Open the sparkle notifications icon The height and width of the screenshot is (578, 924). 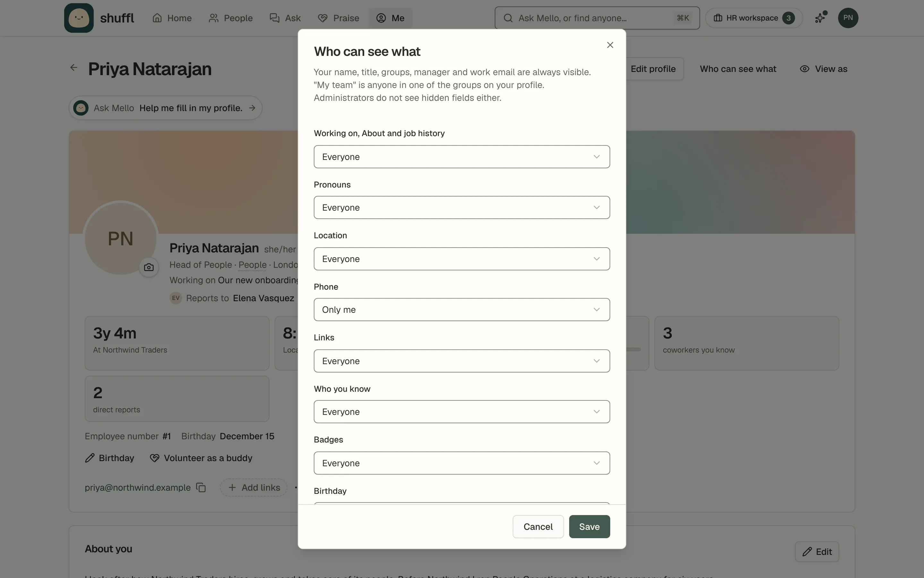pyautogui.click(x=820, y=18)
